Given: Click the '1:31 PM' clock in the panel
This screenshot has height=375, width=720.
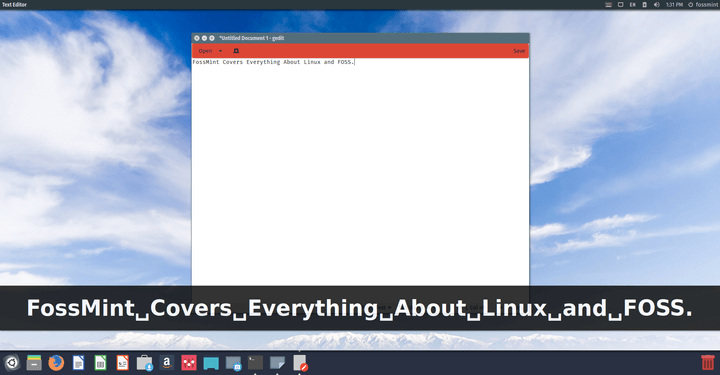Looking at the screenshot, I should tap(674, 5).
